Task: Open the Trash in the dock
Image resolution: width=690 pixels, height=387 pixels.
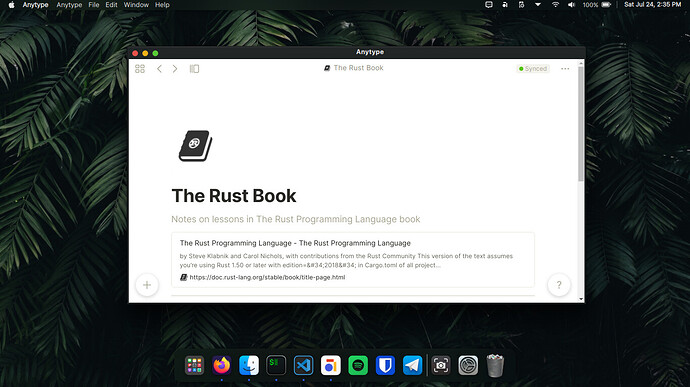Action: 495,365
